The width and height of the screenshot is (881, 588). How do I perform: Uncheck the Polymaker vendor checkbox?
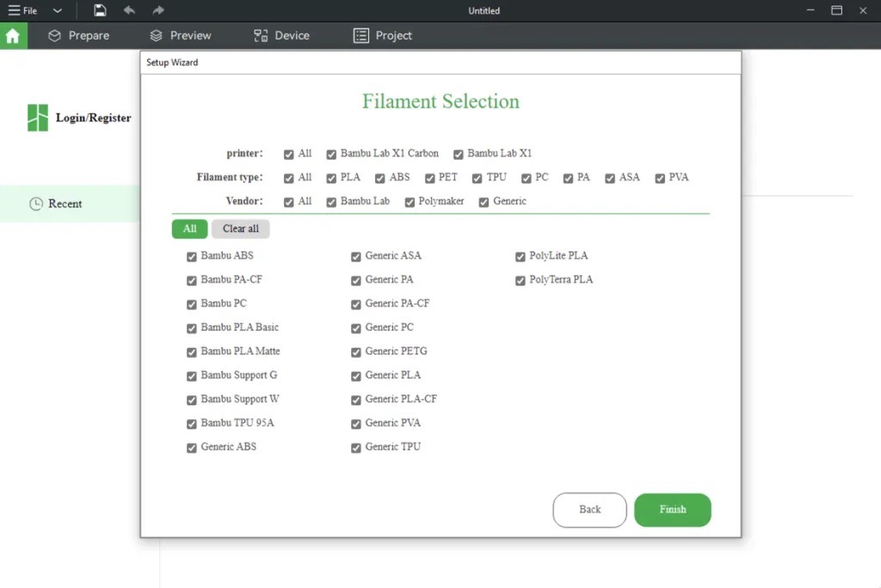click(x=410, y=202)
